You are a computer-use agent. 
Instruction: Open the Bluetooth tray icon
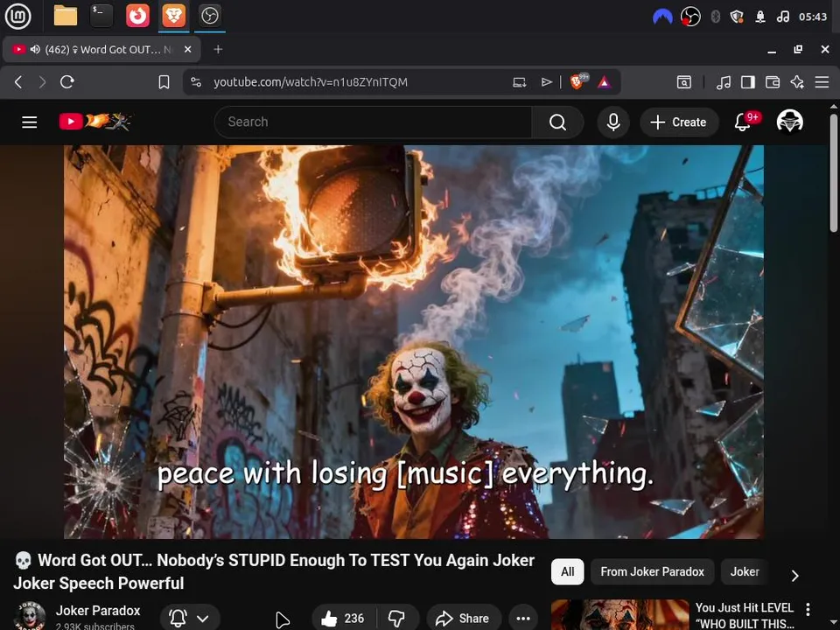715,17
